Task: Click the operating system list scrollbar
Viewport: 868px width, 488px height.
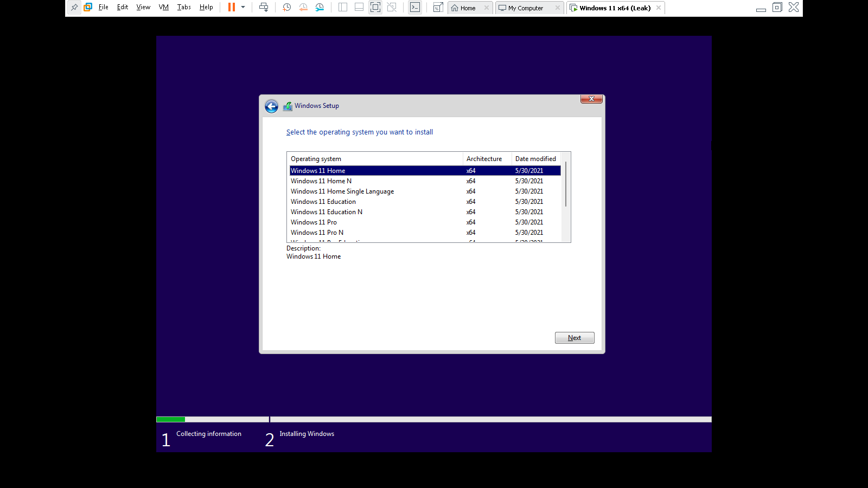Action: [x=566, y=184]
